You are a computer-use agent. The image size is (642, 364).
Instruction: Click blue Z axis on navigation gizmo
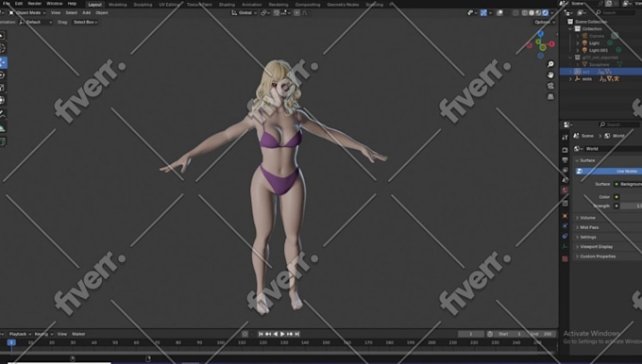[x=541, y=34]
